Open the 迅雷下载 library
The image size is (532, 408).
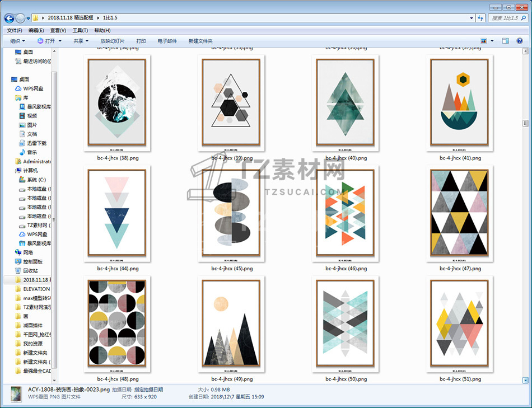33,143
